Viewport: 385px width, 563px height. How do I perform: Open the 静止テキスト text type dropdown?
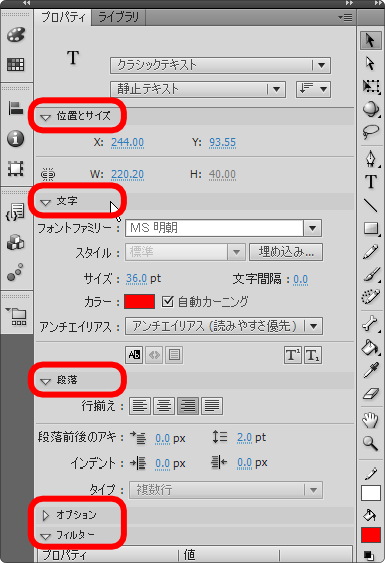tap(198, 89)
